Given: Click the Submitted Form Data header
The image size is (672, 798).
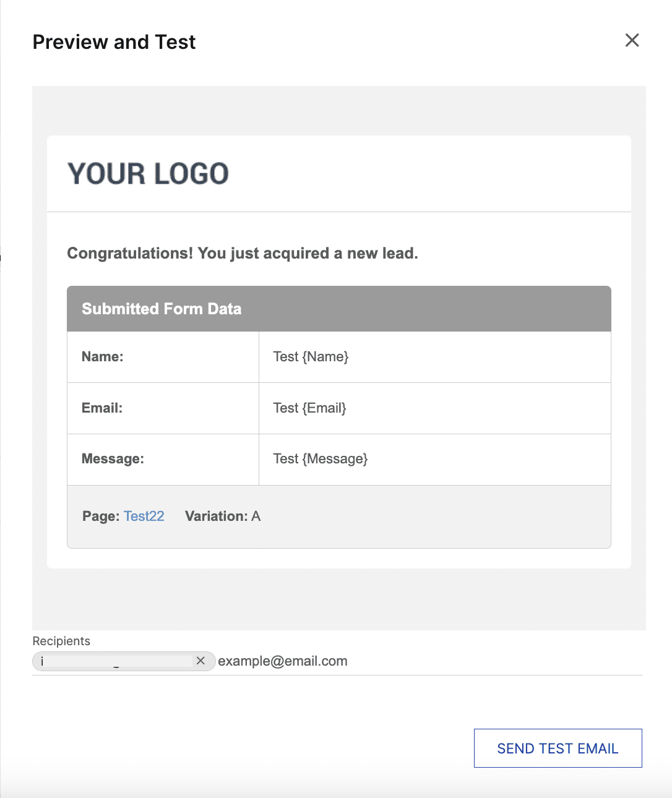Looking at the screenshot, I should pyautogui.click(x=339, y=309).
